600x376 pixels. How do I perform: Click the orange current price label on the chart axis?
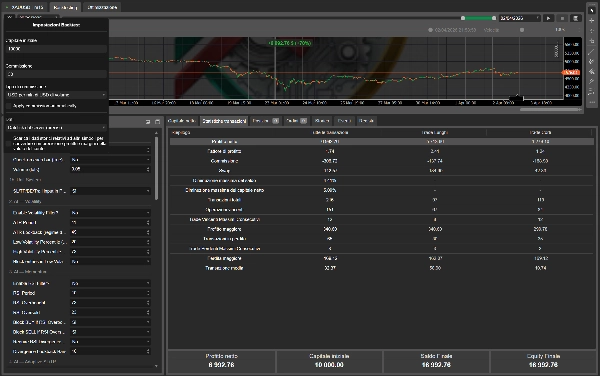coord(571,72)
